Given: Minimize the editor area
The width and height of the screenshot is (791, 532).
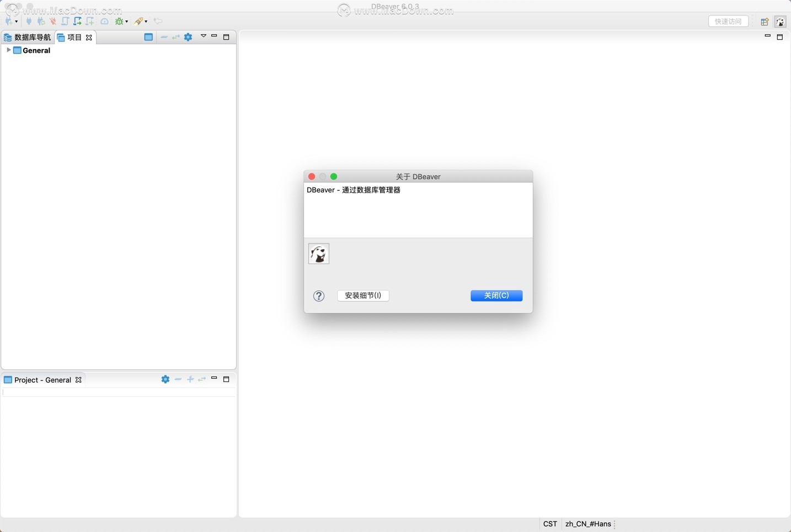Looking at the screenshot, I should click(767, 36).
